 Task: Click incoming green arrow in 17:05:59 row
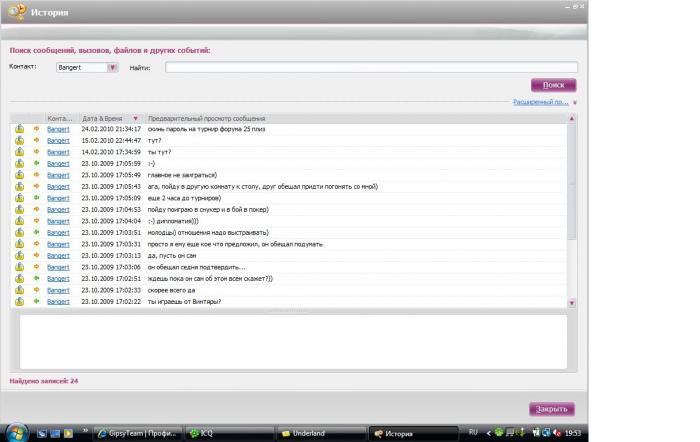tap(37, 163)
